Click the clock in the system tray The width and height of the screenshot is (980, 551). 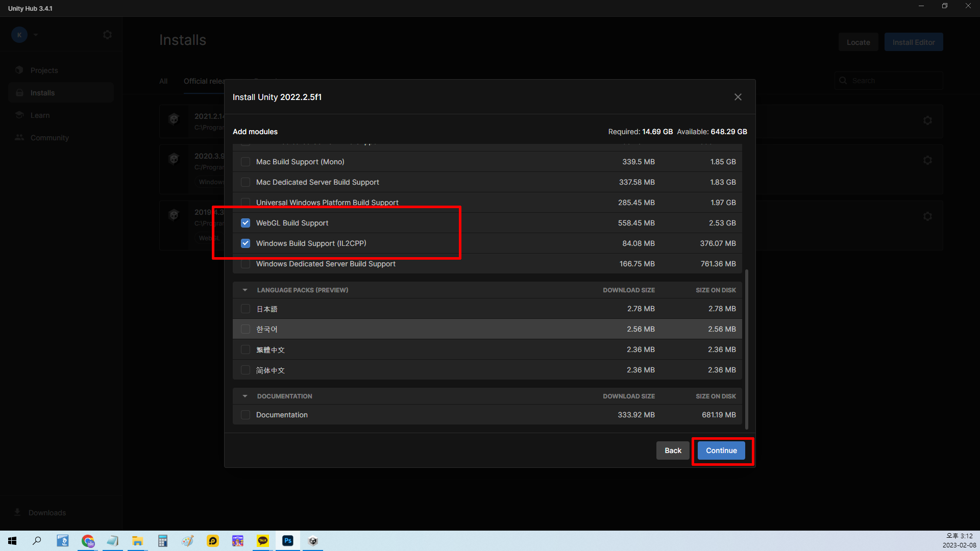click(959, 541)
